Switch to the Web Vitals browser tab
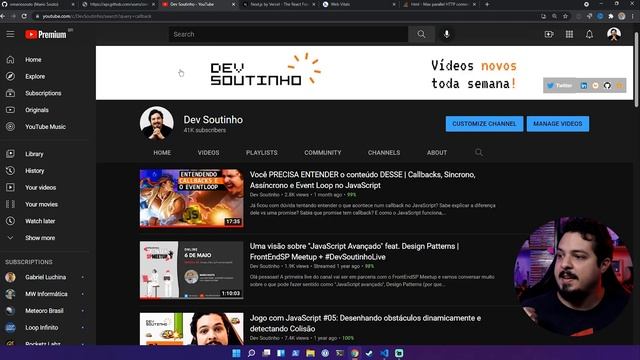Image resolution: width=640 pixels, height=360 pixels. coord(358,4)
